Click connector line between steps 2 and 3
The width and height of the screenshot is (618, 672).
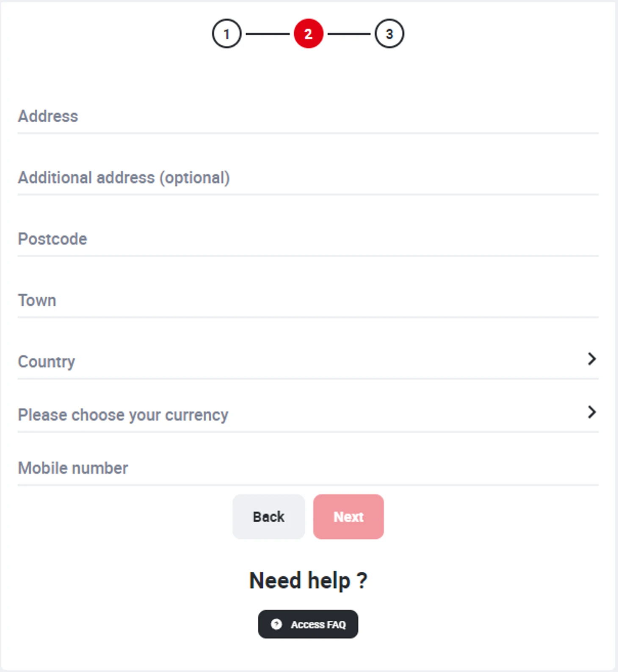coord(349,34)
